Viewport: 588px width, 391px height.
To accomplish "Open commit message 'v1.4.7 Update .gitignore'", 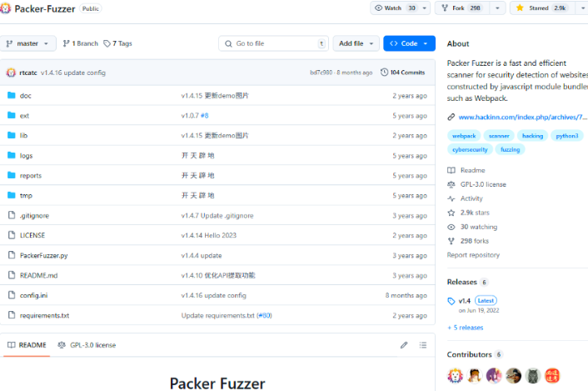I will (x=217, y=216).
